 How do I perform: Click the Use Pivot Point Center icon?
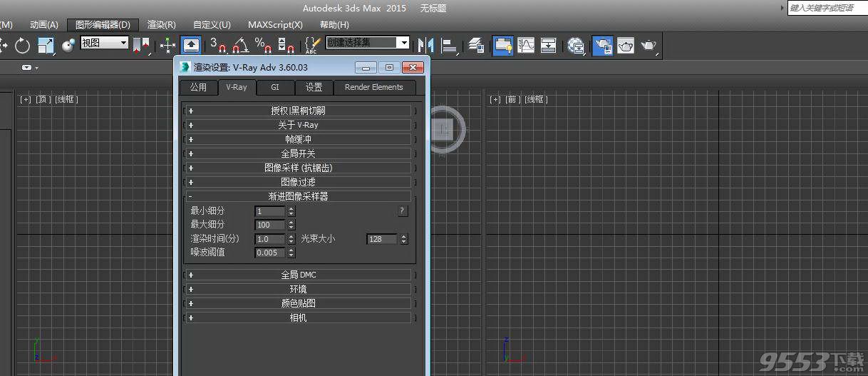[142, 46]
